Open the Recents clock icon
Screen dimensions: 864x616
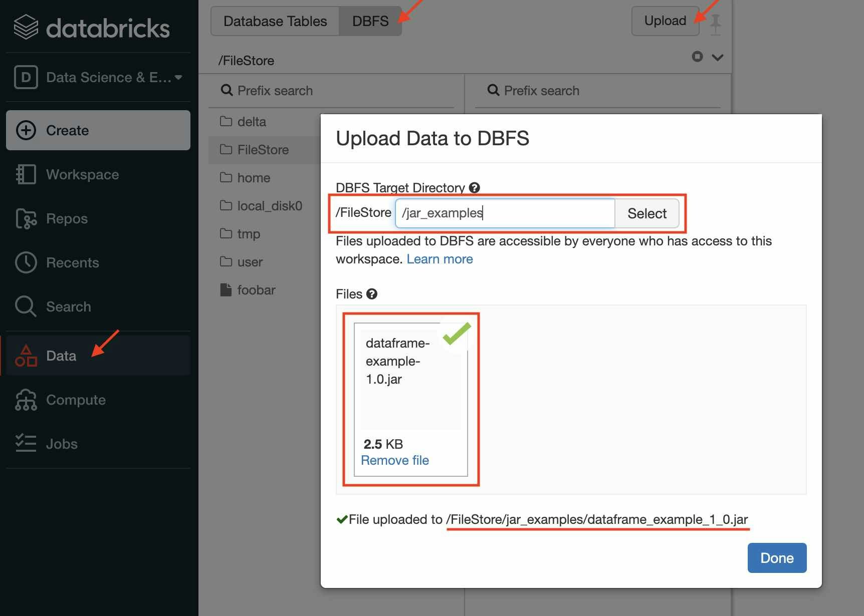click(x=26, y=262)
